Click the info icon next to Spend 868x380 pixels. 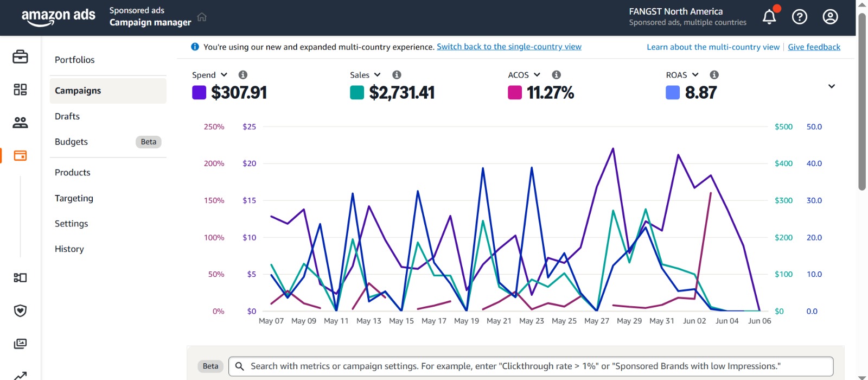pos(243,75)
